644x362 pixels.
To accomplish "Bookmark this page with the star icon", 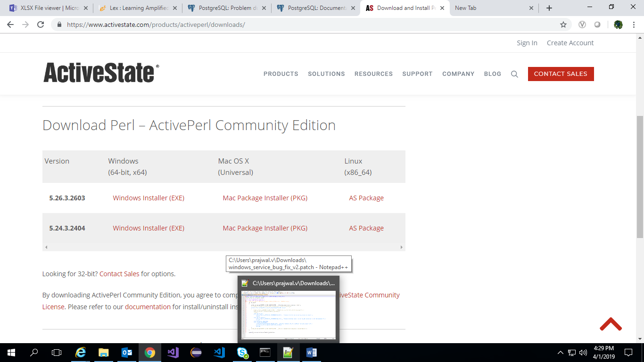I will click(563, 25).
